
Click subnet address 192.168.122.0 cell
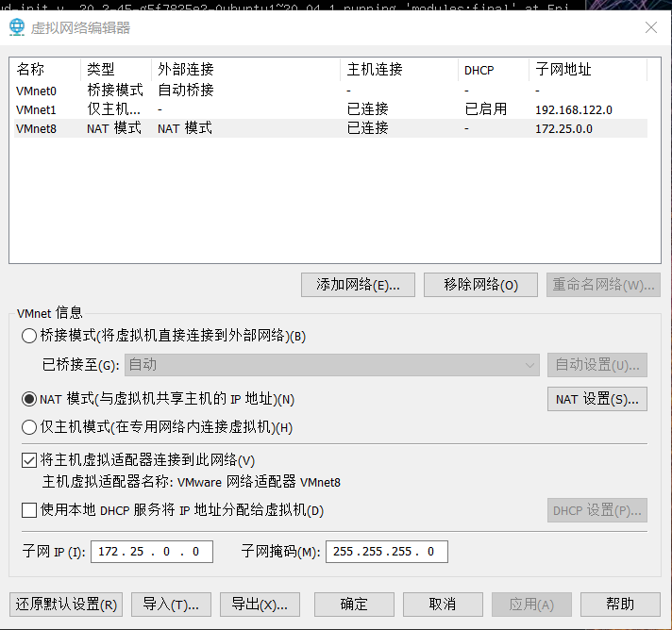[574, 110]
